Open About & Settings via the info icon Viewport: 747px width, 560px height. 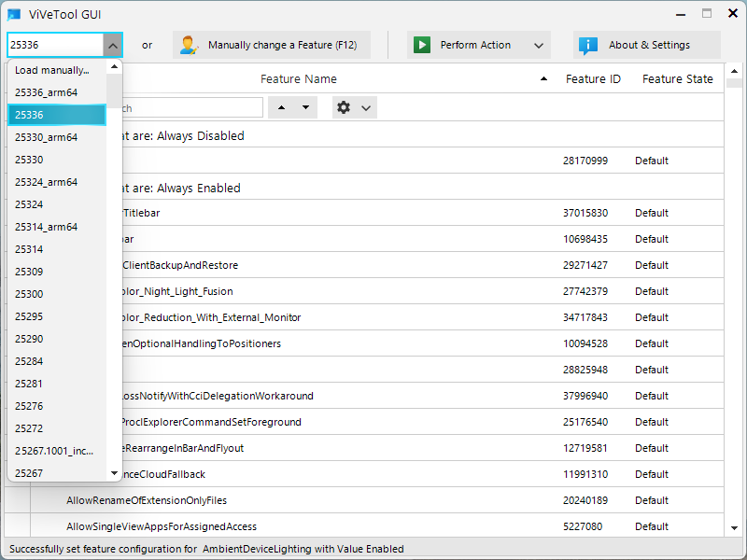588,45
